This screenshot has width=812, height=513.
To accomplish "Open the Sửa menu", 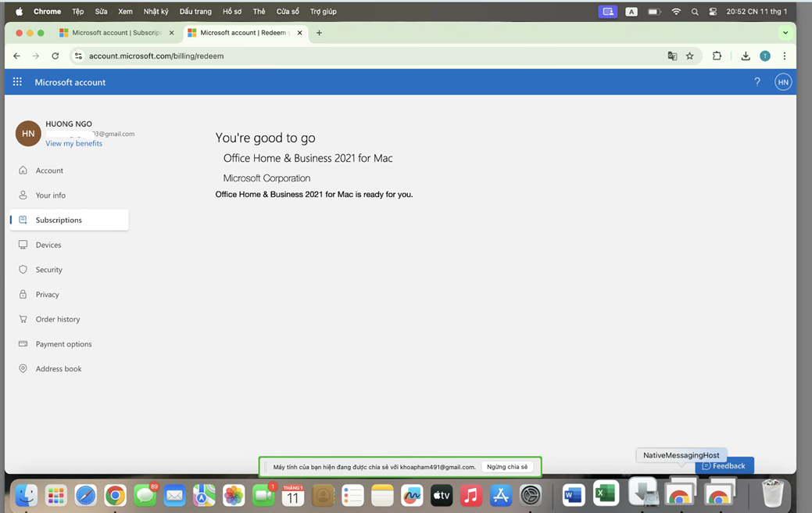I will tap(101, 12).
